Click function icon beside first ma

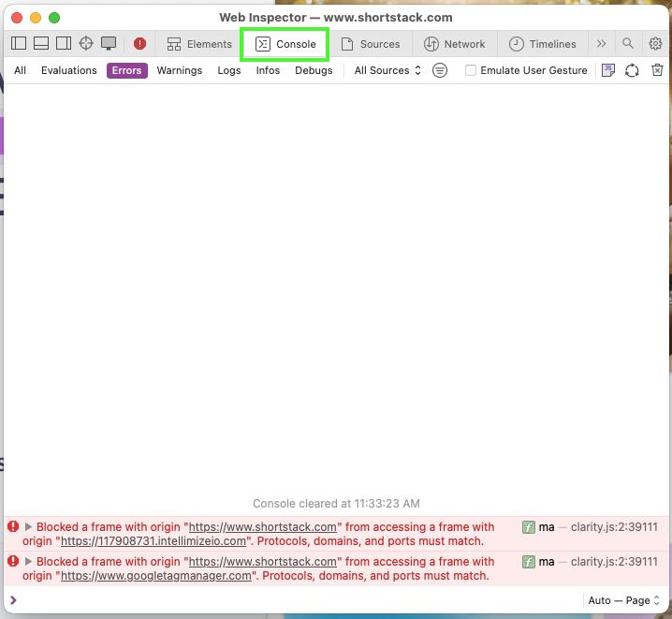pyautogui.click(x=529, y=527)
